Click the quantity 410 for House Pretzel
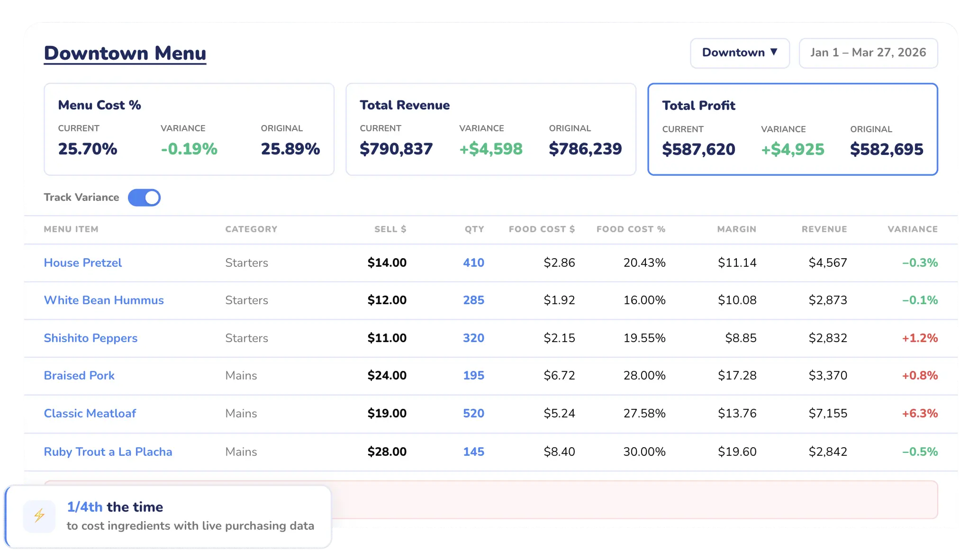Viewport: 978px width, 560px height. tap(473, 263)
